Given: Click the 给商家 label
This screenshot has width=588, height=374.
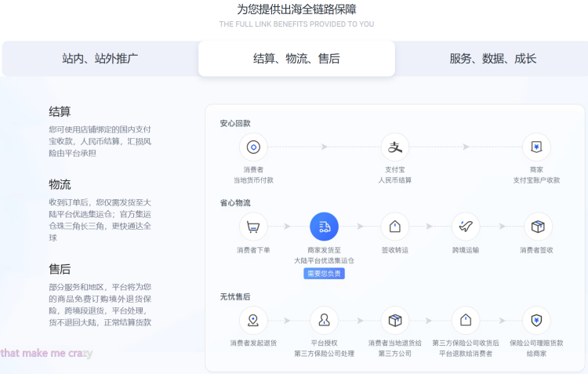Looking at the screenshot, I should [x=536, y=354].
